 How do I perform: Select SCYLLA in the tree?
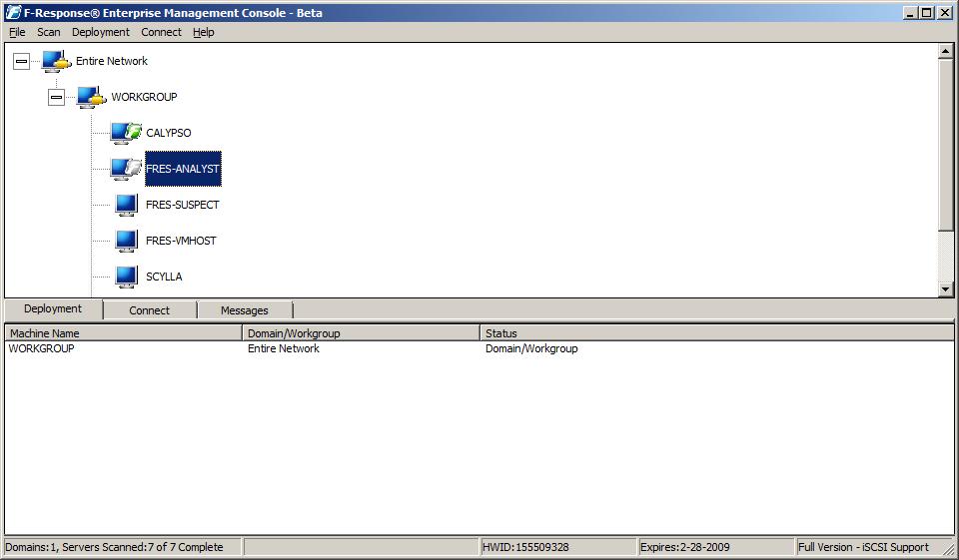(x=163, y=277)
